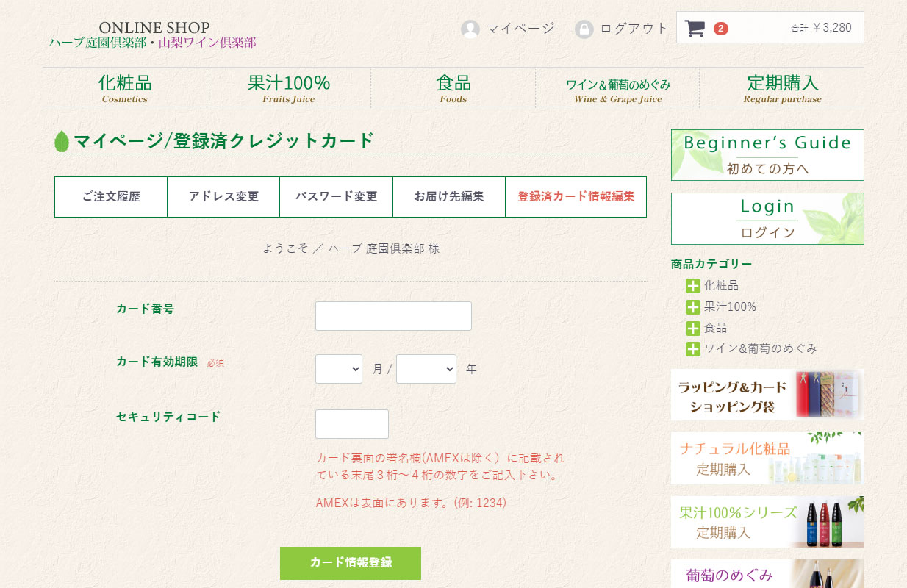Image resolution: width=907 pixels, height=588 pixels.
Task: Open the ラッピング&カード banner thumbnail
Action: 767,395
